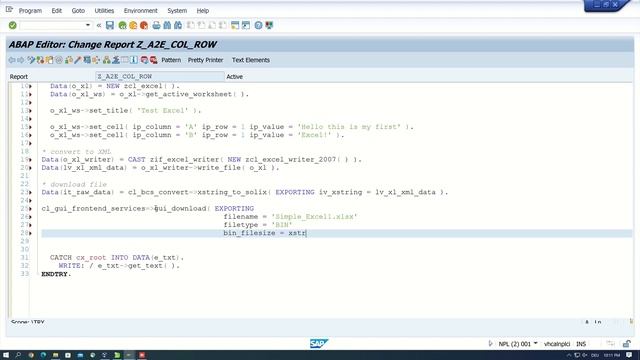Click the blue information 'i' icon
The width and height of the screenshot is (640, 360).
tap(134, 60)
